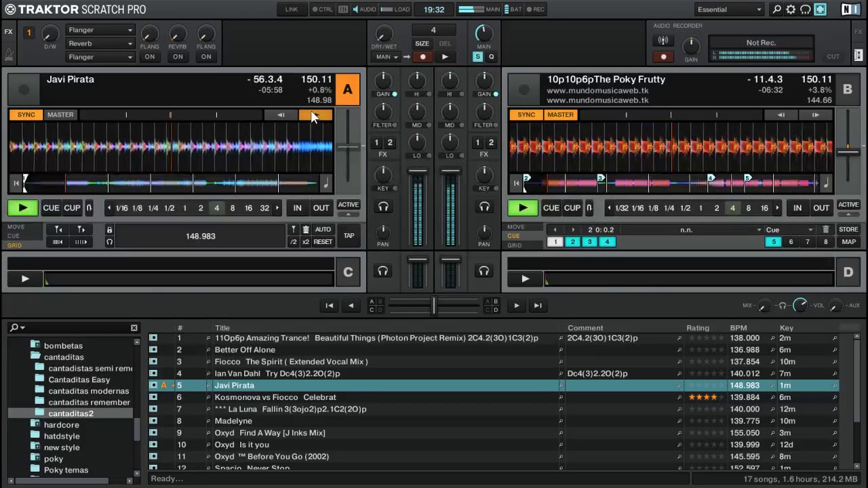Switch Deck A panel to CUE tab

tap(14, 236)
